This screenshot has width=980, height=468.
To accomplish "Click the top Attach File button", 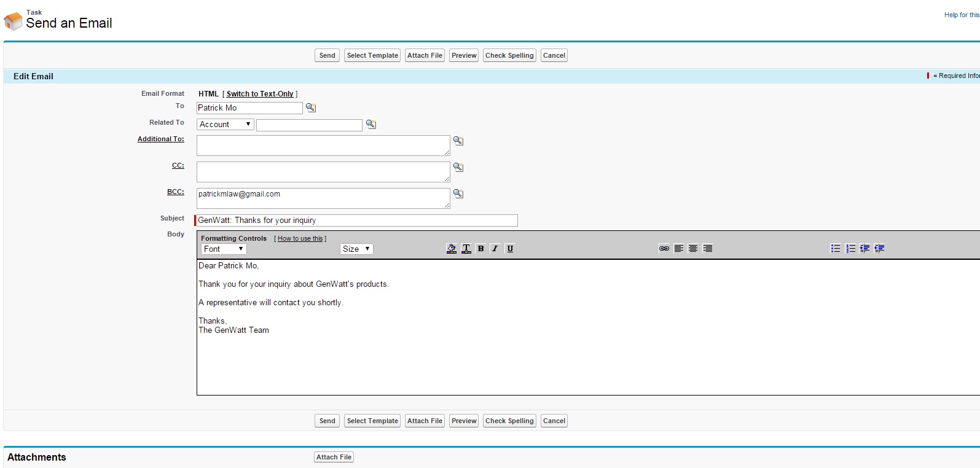I will 425,55.
